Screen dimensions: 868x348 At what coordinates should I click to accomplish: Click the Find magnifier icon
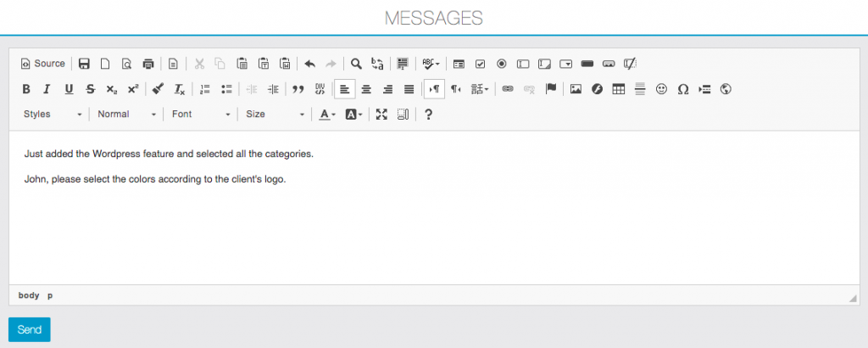tap(356, 64)
